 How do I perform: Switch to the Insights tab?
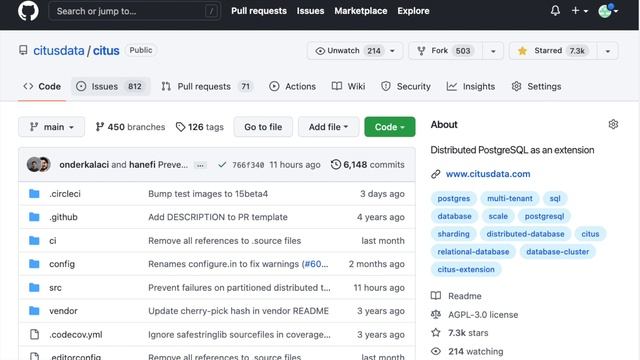coord(471,87)
